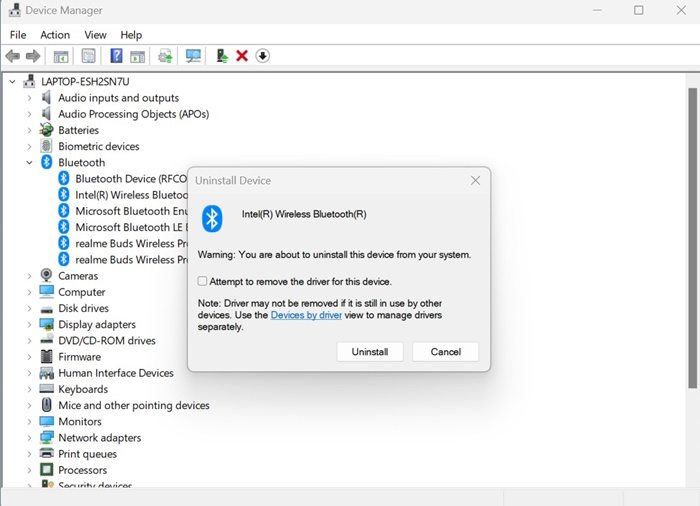This screenshot has height=506, width=700.
Task: Click the Show/Hide Action Pane toolbar icon
Action: (138, 56)
